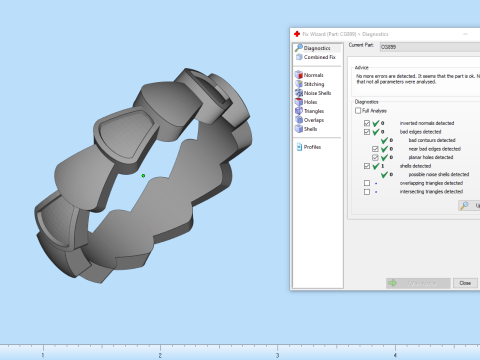Click the green arrow Follow Advice button
The width and height of the screenshot is (480, 360).
pyautogui.click(x=418, y=283)
